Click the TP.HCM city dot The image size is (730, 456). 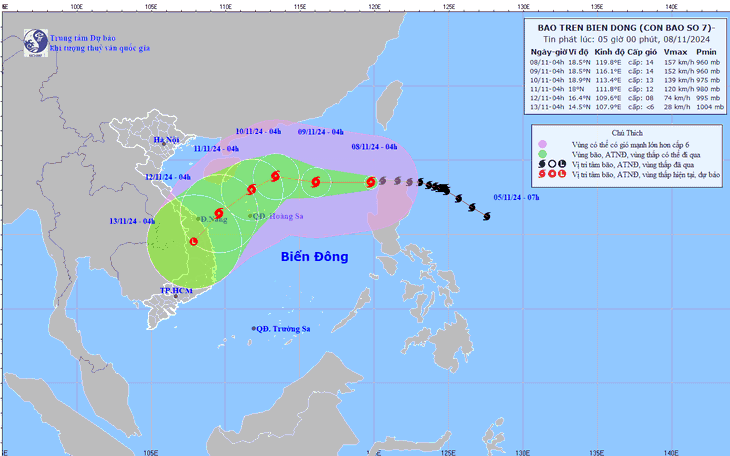pyautogui.click(x=176, y=296)
